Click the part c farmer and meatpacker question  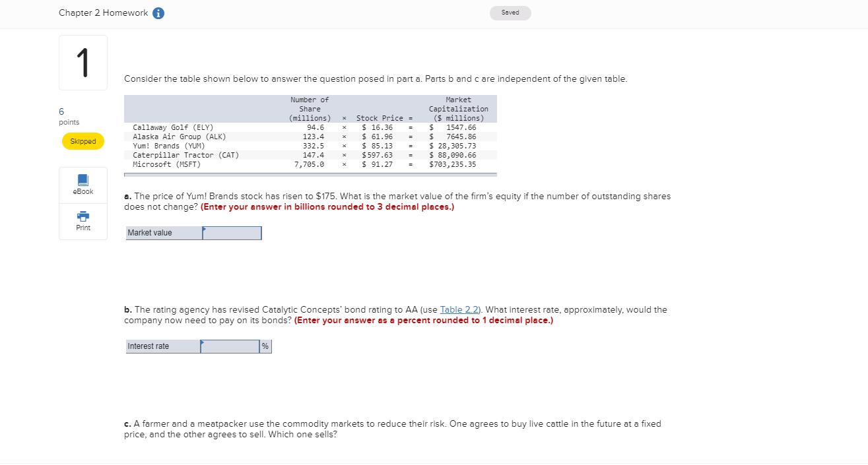[393, 429]
